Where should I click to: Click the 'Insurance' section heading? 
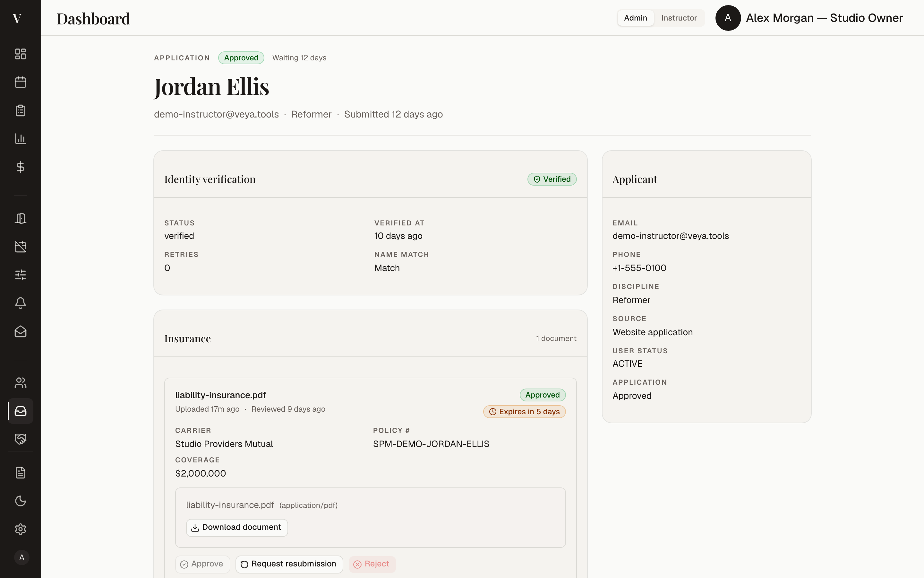[187, 339]
